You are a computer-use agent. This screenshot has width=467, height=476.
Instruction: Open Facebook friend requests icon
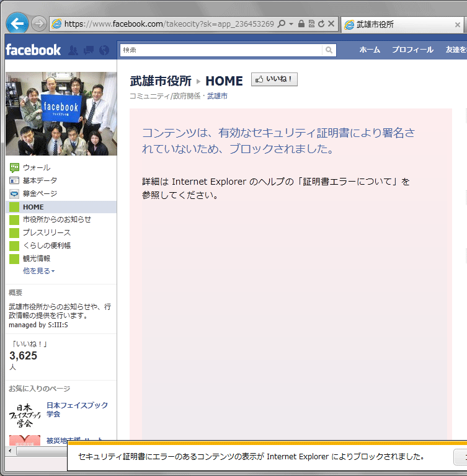[x=73, y=50]
